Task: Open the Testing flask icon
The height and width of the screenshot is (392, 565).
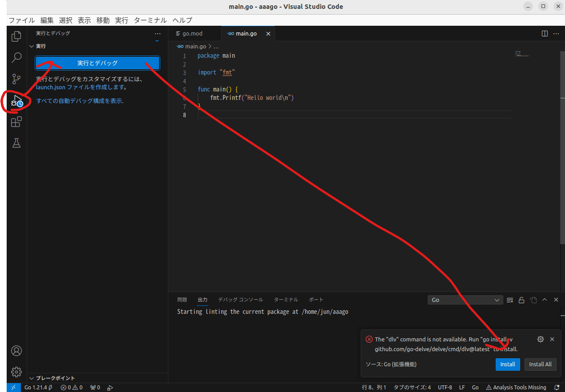Action: point(16,143)
